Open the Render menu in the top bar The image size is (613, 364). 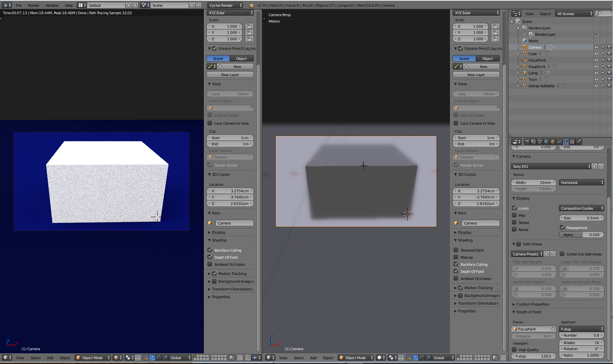coord(34,5)
